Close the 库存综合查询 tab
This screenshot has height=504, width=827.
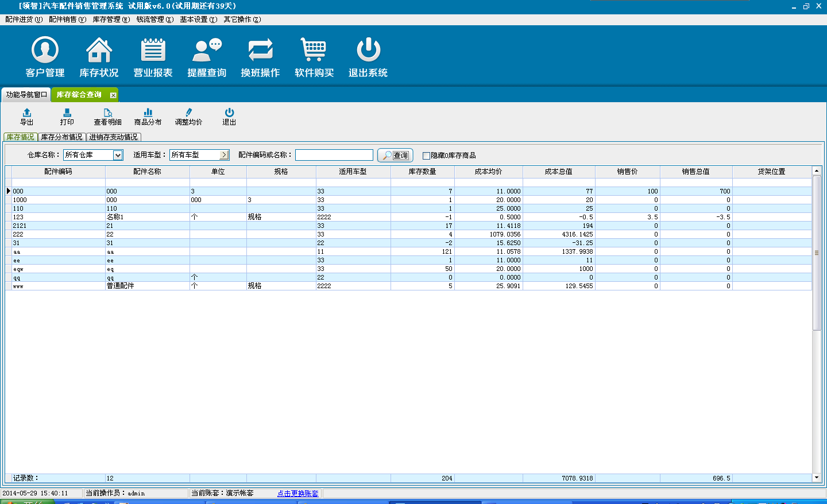point(113,95)
